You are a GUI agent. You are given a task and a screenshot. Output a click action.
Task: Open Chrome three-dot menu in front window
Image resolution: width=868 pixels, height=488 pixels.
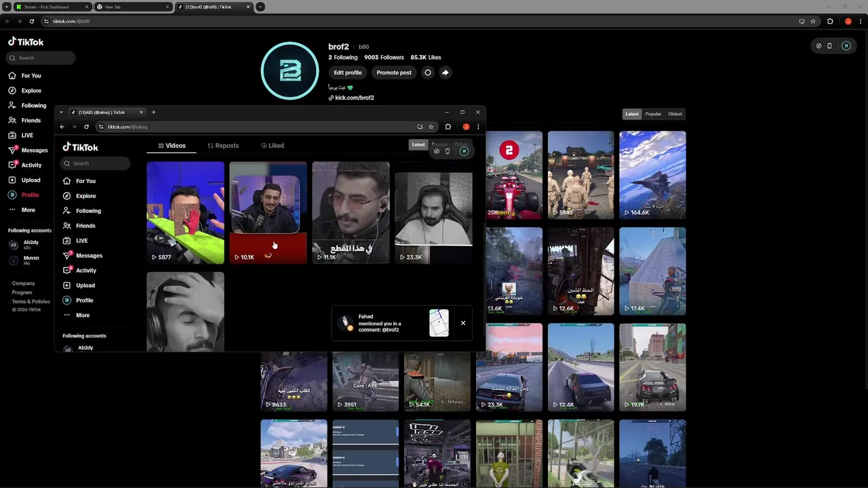(478, 127)
